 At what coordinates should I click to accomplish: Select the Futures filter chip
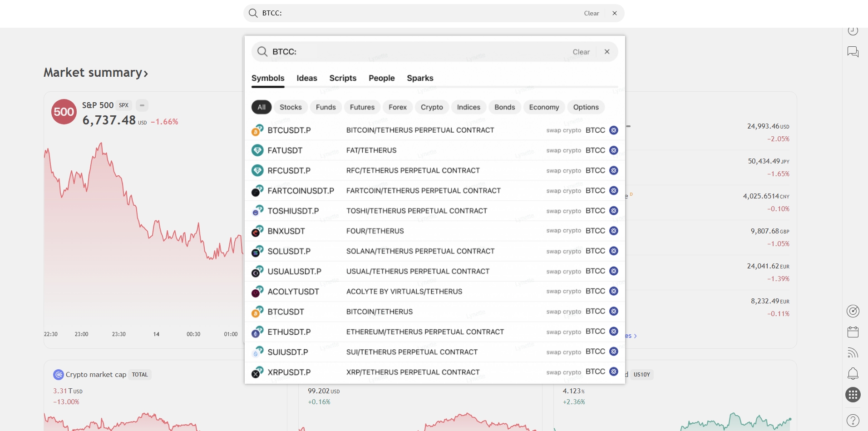click(362, 107)
